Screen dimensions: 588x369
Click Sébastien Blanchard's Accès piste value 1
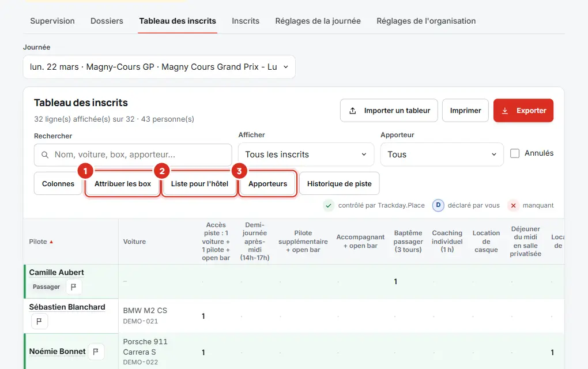[x=203, y=317]
